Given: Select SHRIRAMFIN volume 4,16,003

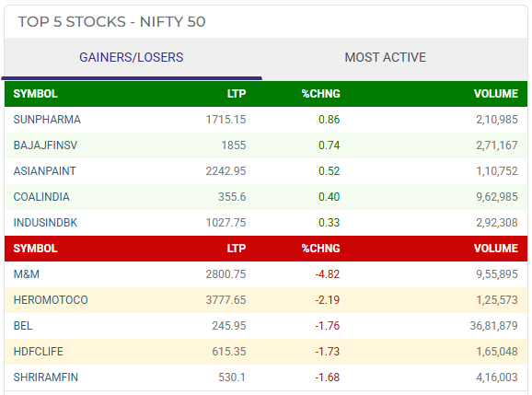Looking at the screenshot, I should (x=497, y=378).
